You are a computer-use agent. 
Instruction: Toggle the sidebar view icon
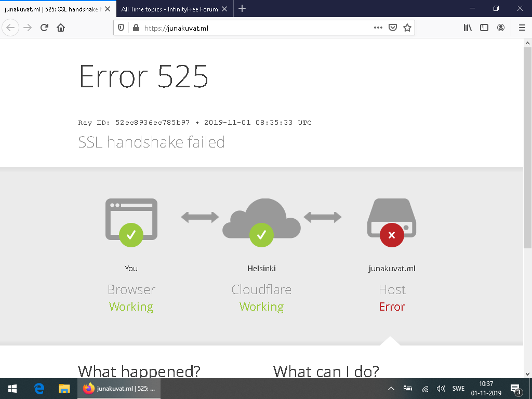pyautogui.click(x=484, y=28)
